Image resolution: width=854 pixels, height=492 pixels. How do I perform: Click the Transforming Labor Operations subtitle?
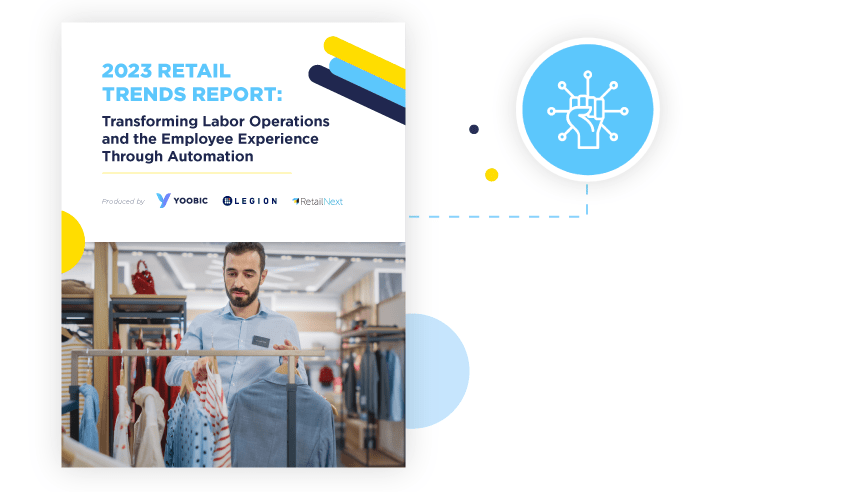[x=215, y=138]
